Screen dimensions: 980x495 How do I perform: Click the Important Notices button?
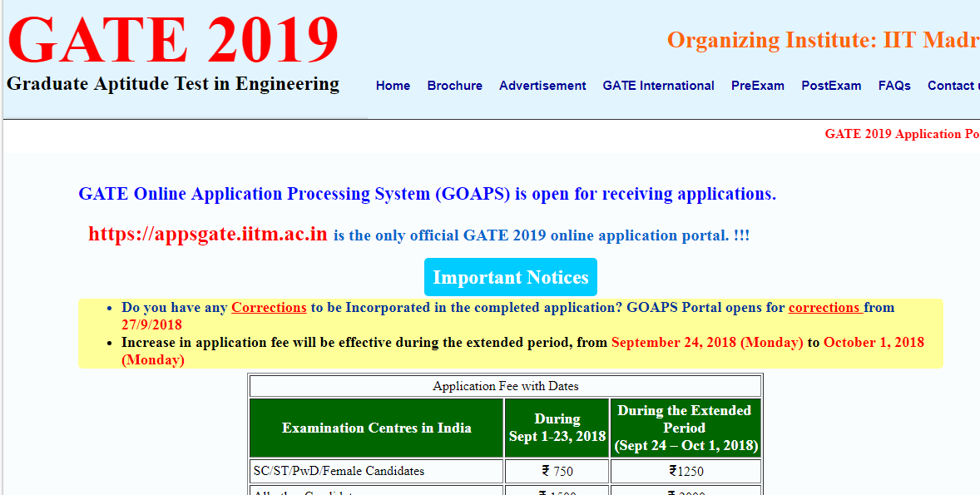pos(511,277)
